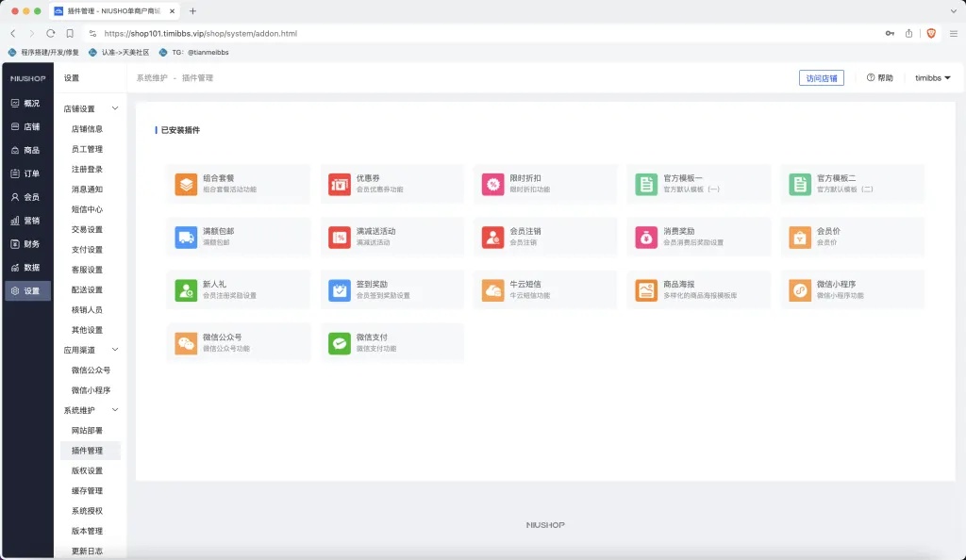Go to 数据 data in sidebar
Screen dimensions: 966x560
tap(25, 267)
